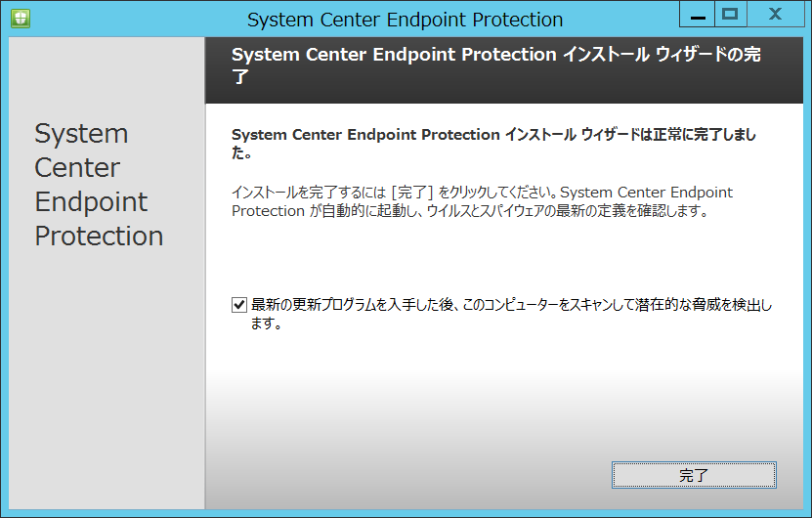Click the ます。 continuation line under the checkbox
Image resolution: width=812 pixels, height=518 pixels.
[x=266, y=324]
